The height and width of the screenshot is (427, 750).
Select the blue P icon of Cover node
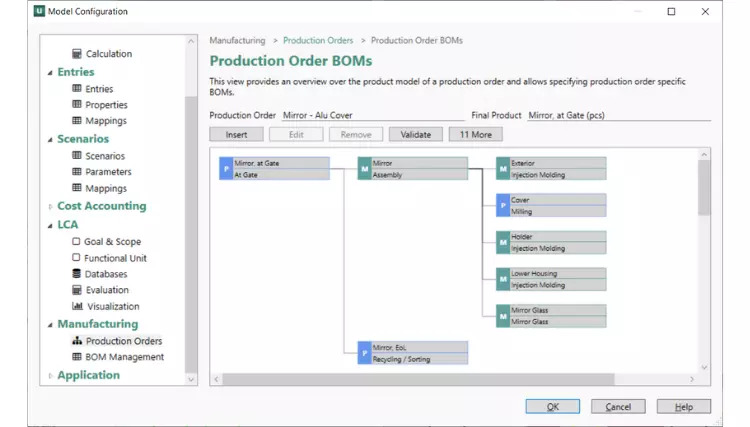point(503,205)
